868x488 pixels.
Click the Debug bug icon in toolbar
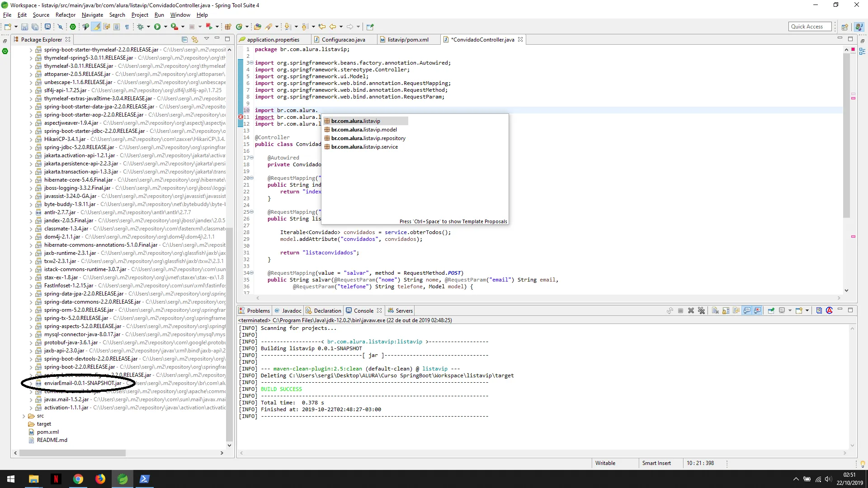tap(141, 27)
